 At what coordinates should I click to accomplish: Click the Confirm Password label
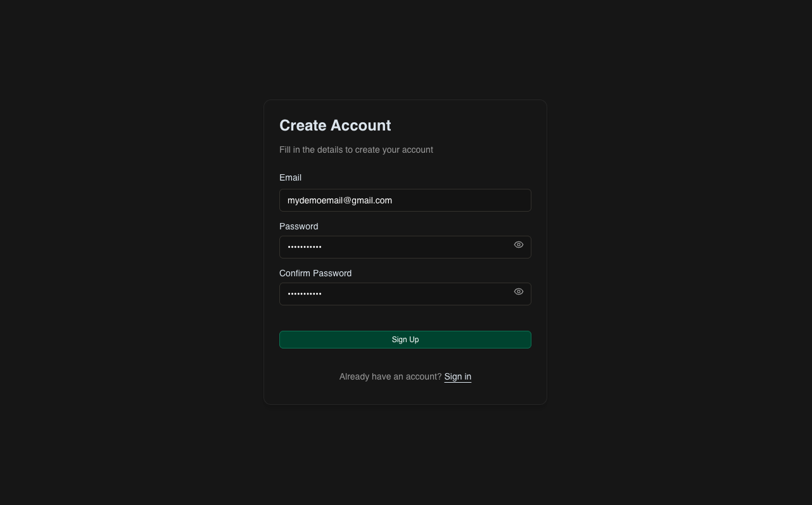pos(315,273)
